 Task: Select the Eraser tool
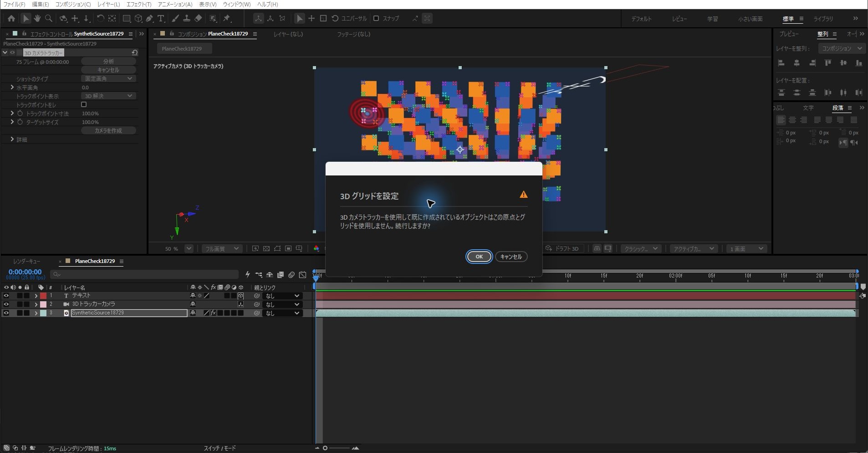(198, 19)
